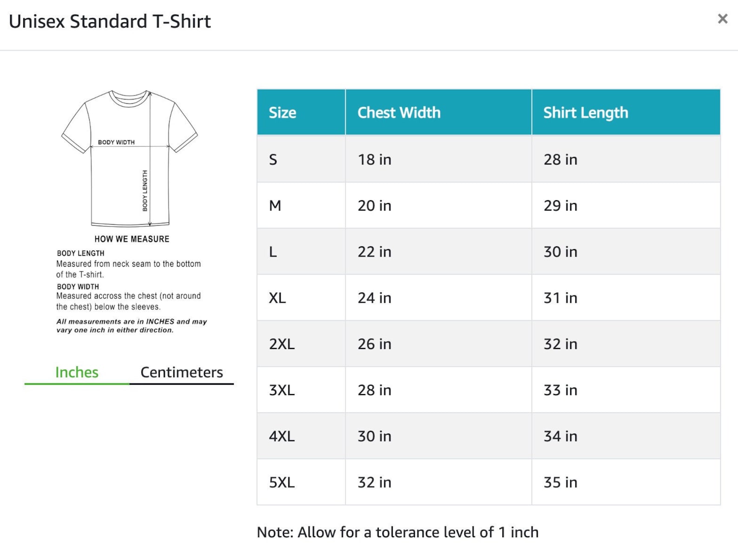The height and width of the screenshot is (560, 738).
Task: Click the Unisex Standard T-Shirt title
Action: [x=110, y=21]
